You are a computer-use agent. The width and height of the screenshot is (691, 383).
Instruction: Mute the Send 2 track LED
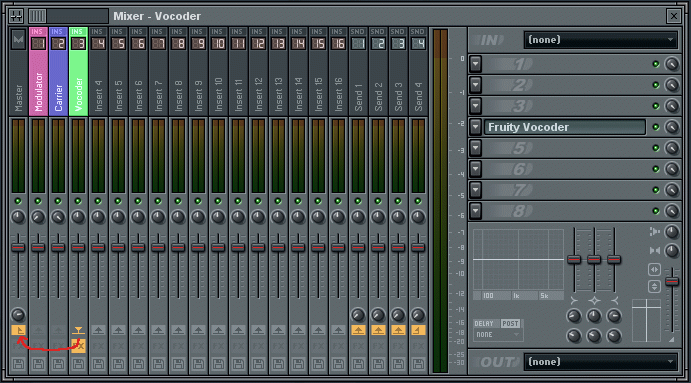click(x=378, y=201)
